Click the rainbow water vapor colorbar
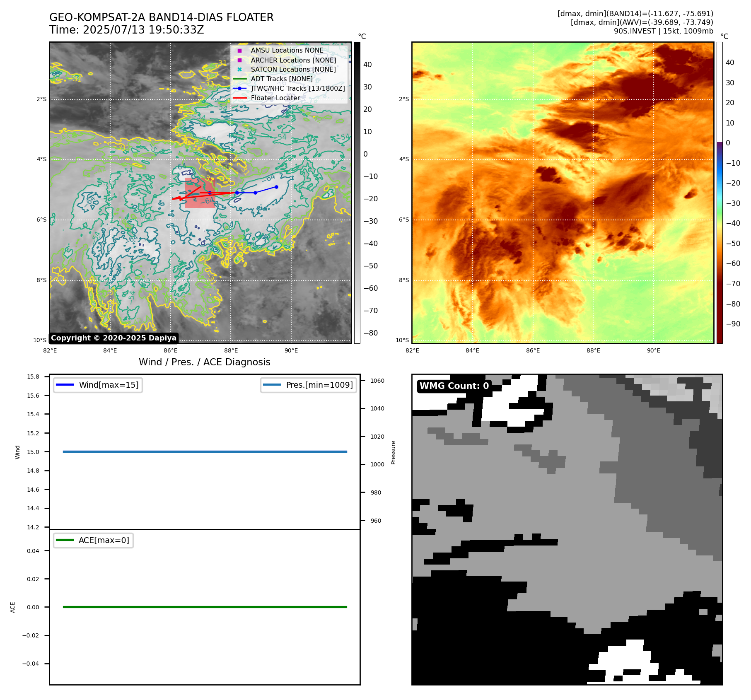 tap(720, 193)
